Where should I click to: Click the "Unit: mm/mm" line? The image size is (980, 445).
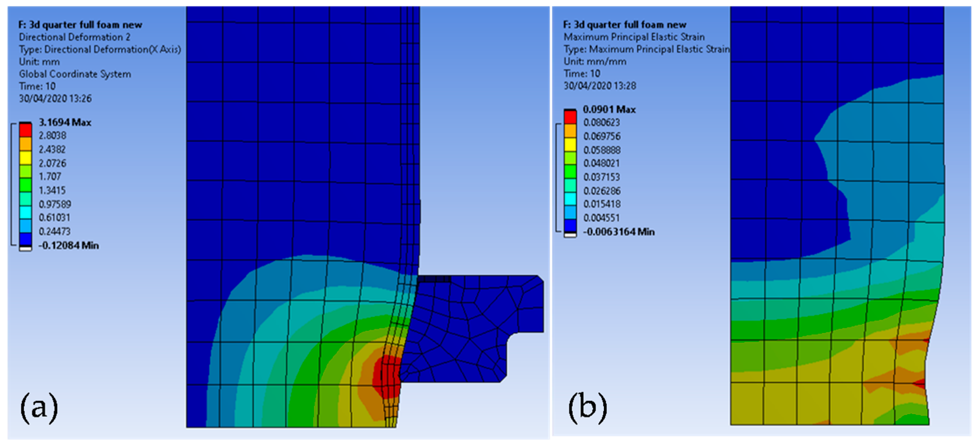(595, 62)
